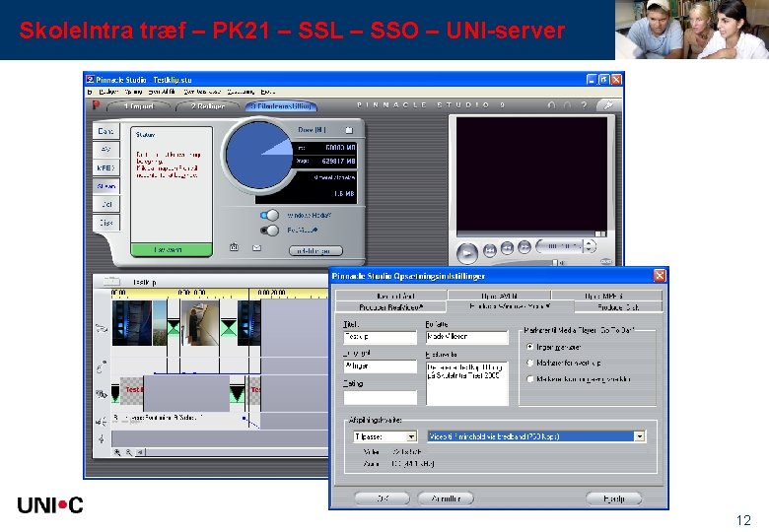Select the Ingen markører radio button

coord(529,347)
